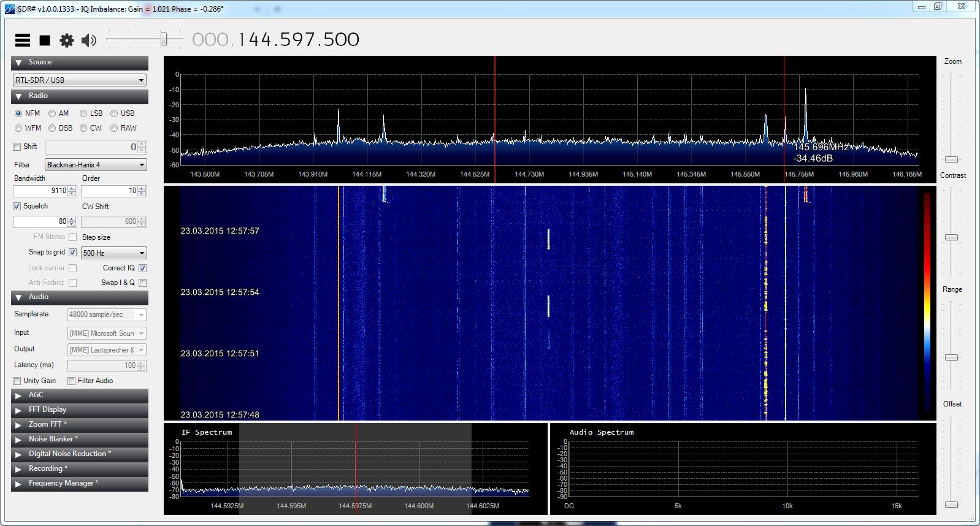
Task: Click the strong signal peak near 145.755M
Action: tap(805, 115)
